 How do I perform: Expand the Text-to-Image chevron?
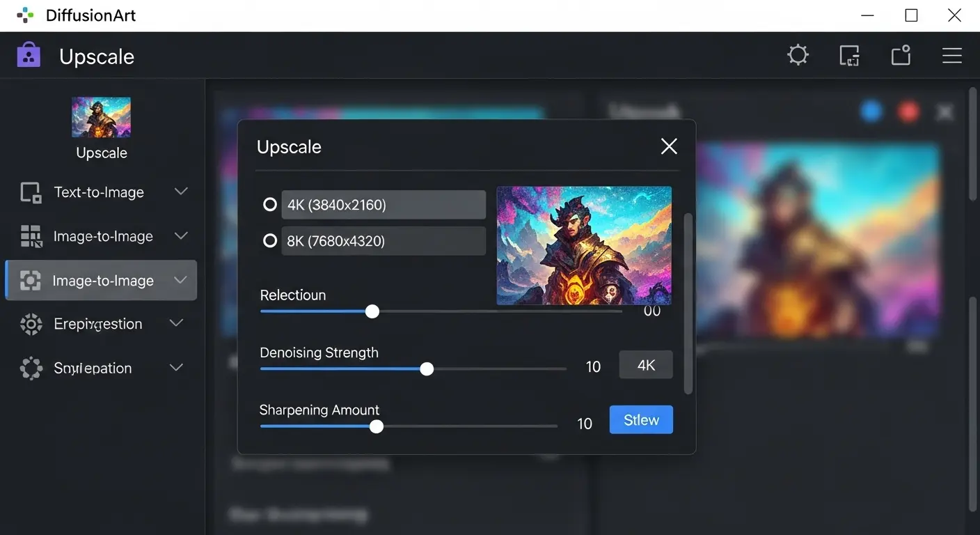[x=181, y=192]
